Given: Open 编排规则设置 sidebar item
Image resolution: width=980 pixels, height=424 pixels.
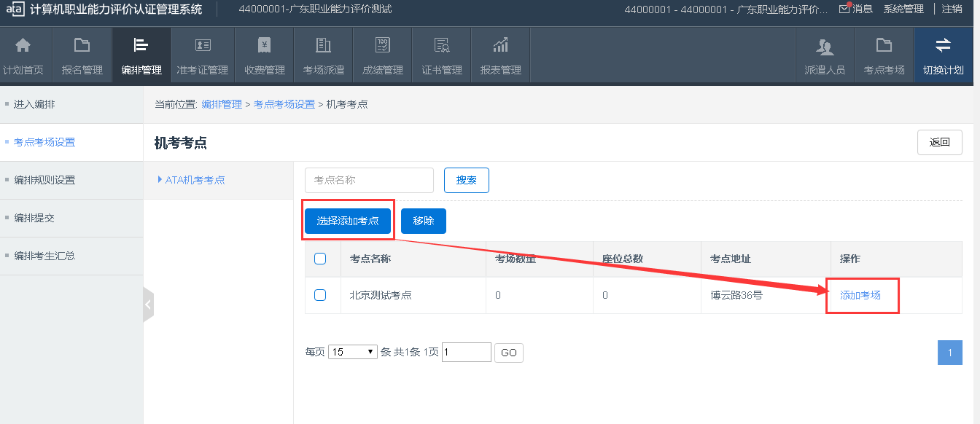Looking at the screenshot, I should point(44,180).
